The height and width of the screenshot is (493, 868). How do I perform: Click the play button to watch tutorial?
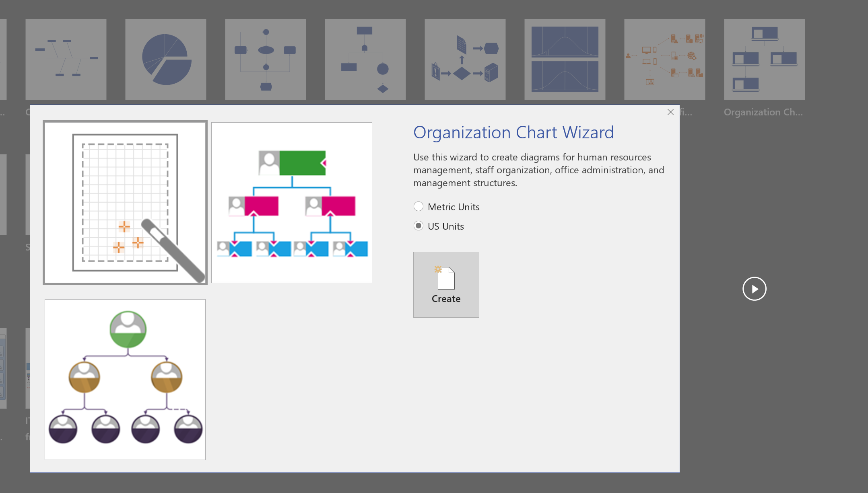point(754,288)
